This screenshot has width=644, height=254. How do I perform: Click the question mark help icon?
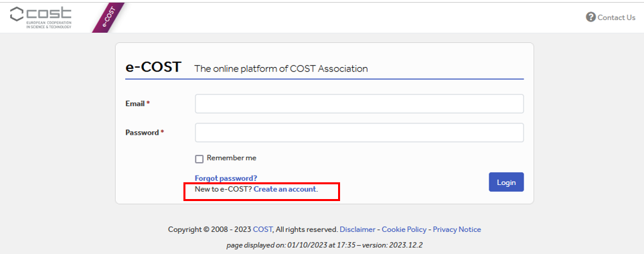click(590, 17)
